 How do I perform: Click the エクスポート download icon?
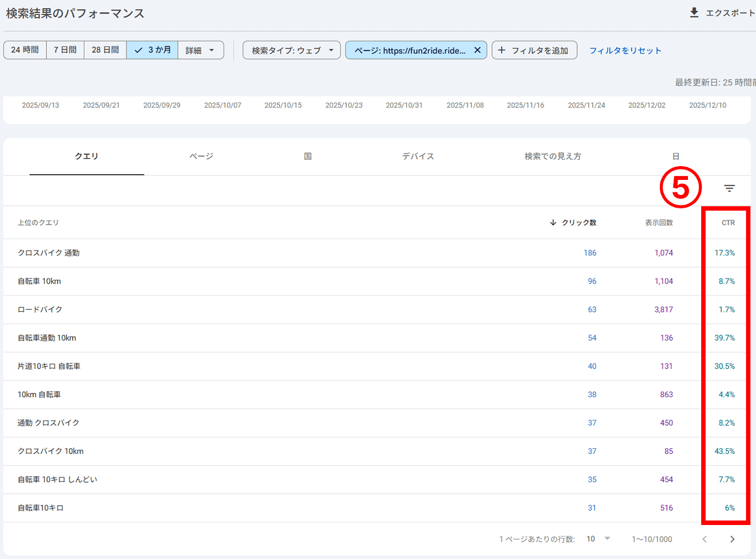(x=694, y=13)
